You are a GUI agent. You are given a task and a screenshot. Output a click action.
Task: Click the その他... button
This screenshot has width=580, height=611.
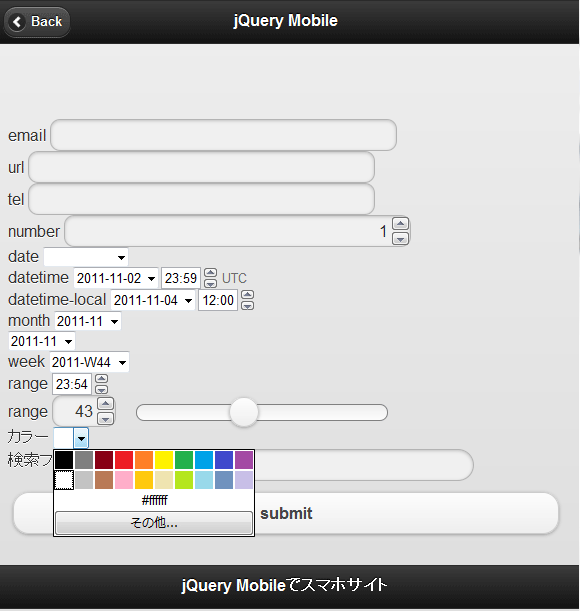click(x=154, y=523)
